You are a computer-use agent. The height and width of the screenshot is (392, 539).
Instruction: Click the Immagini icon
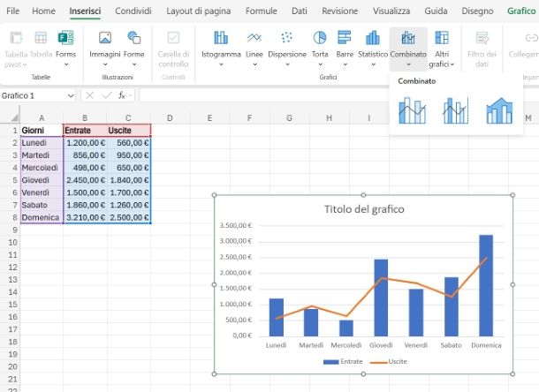(x=105, y=38)
